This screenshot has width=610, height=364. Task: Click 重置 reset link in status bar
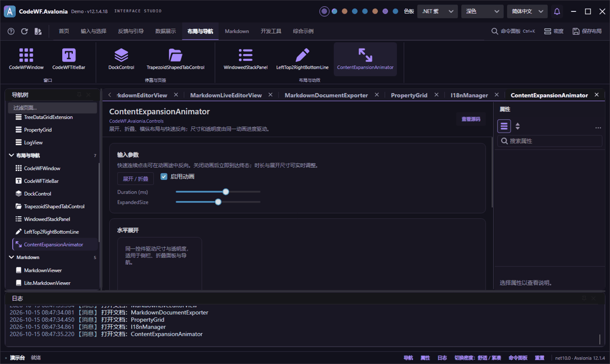coord(539,358)
